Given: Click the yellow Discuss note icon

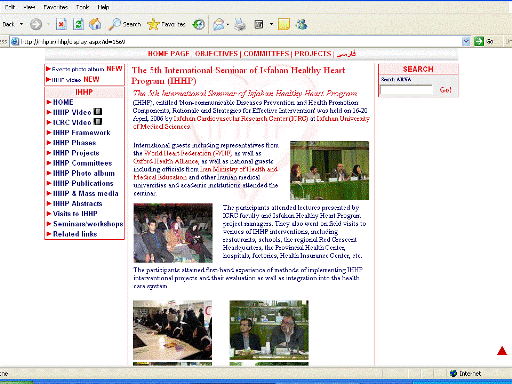Looking at the screenshot, I should (x=284, y=24).
